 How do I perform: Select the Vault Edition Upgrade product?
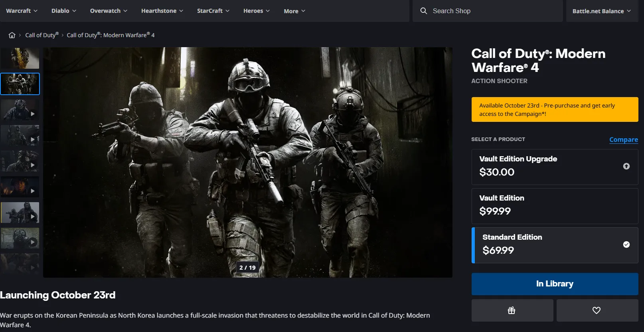coord(555,167)
